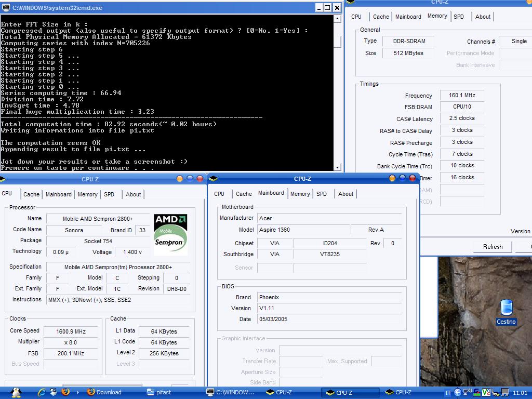Click the memory Type value 'DDR-SDRAM'
Screen dimensions: 532x399
click(x=409, y=41)
